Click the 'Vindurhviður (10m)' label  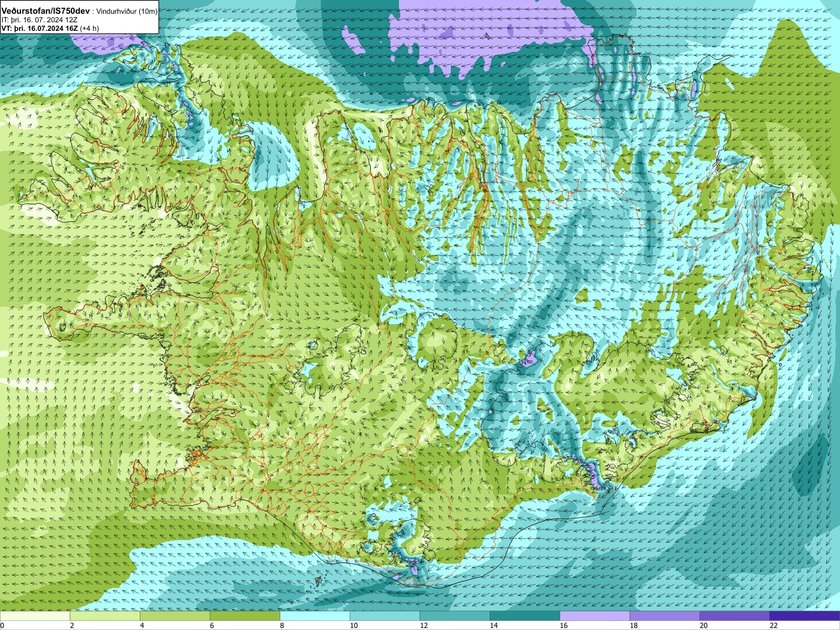click(x=127, y=12)
